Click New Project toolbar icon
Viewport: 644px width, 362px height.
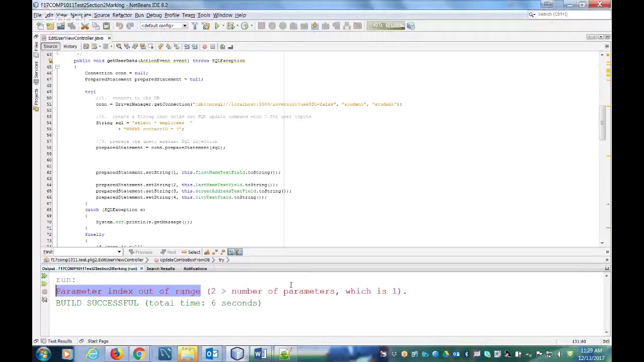pyautogui.click(x=50, y=26)
